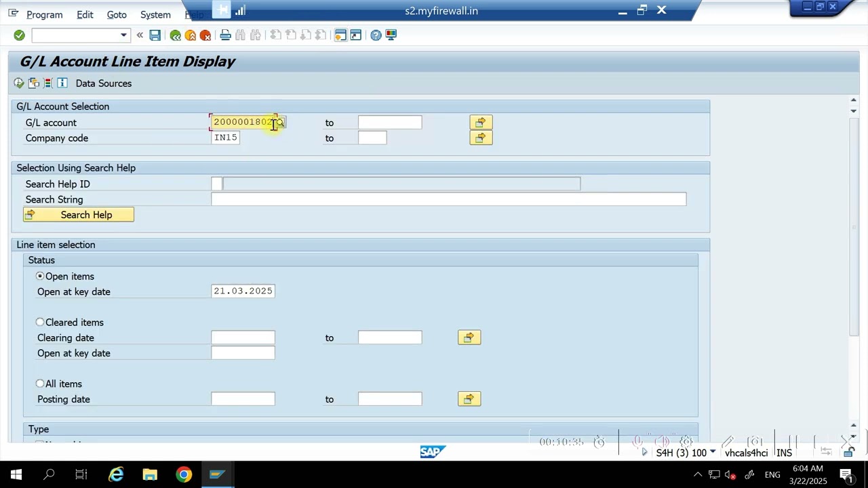Click the First Page icon

click(x=275, y=35)
